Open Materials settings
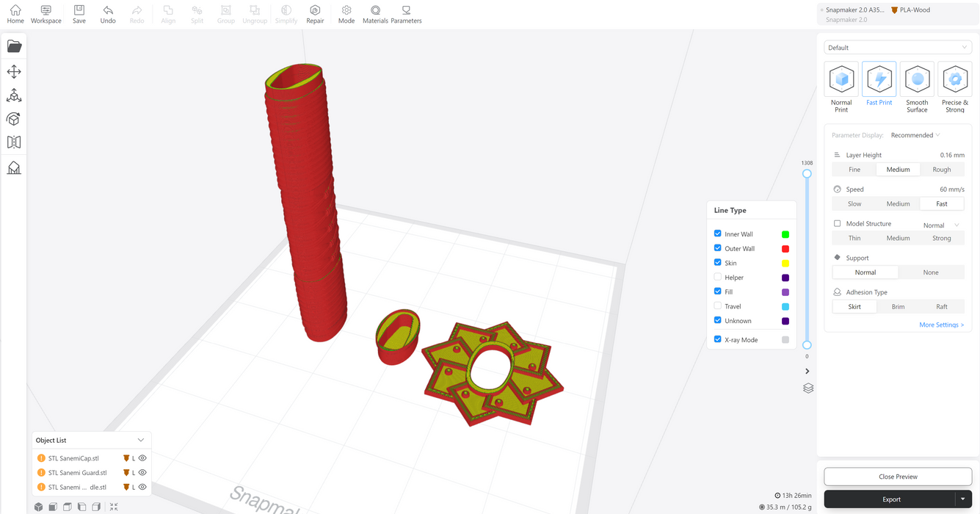Image resolution: width=980 pixels, height=514 pixels. click(375, 14)
